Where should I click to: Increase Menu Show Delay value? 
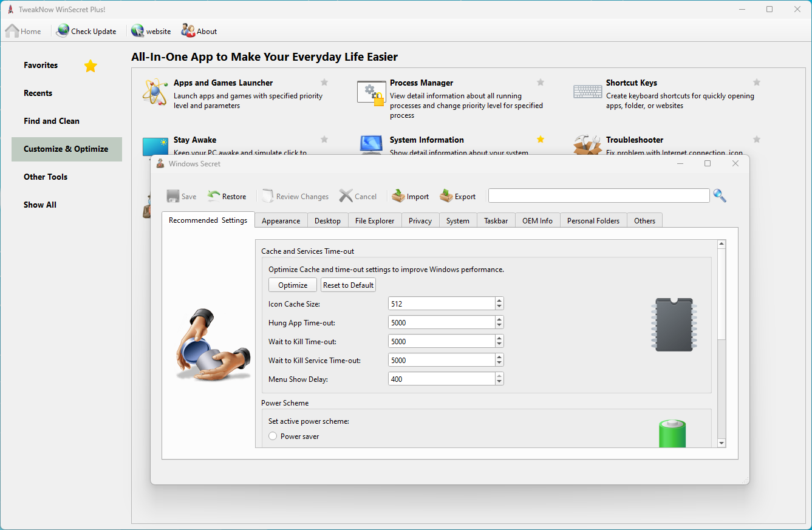click(499, 375)
